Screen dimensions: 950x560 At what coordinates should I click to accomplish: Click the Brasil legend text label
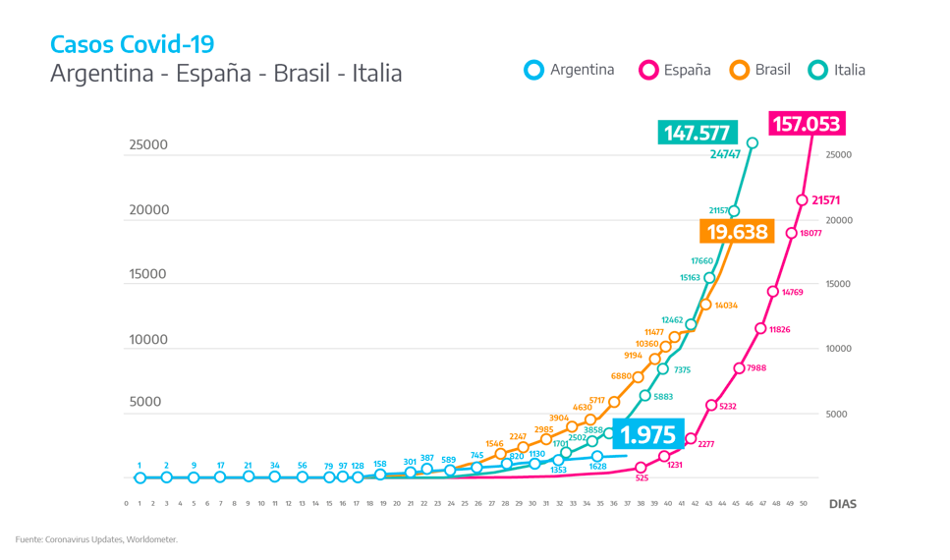773,70
